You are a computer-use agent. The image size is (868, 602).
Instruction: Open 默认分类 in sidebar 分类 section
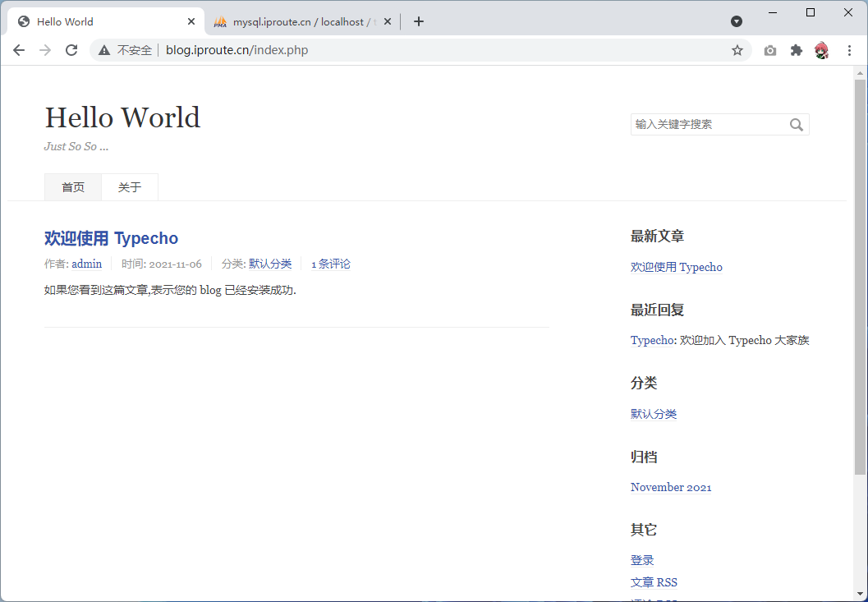[x=654, y=414]
